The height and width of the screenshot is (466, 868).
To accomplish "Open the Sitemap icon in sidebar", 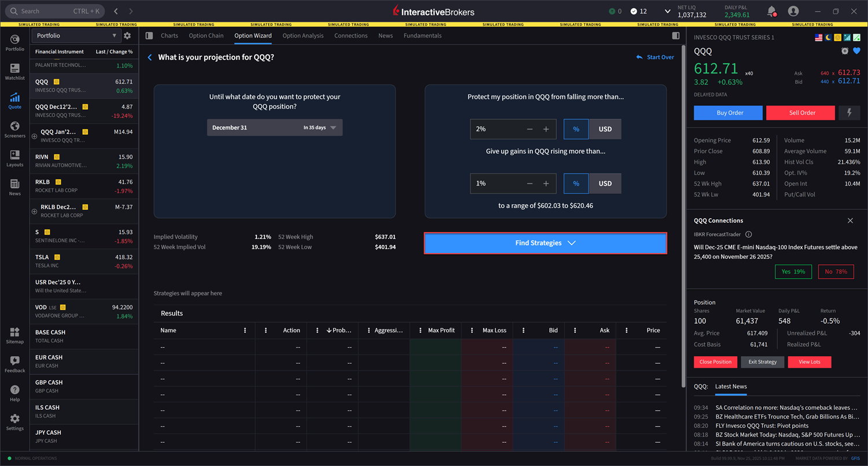I will [x=14, y=335].
